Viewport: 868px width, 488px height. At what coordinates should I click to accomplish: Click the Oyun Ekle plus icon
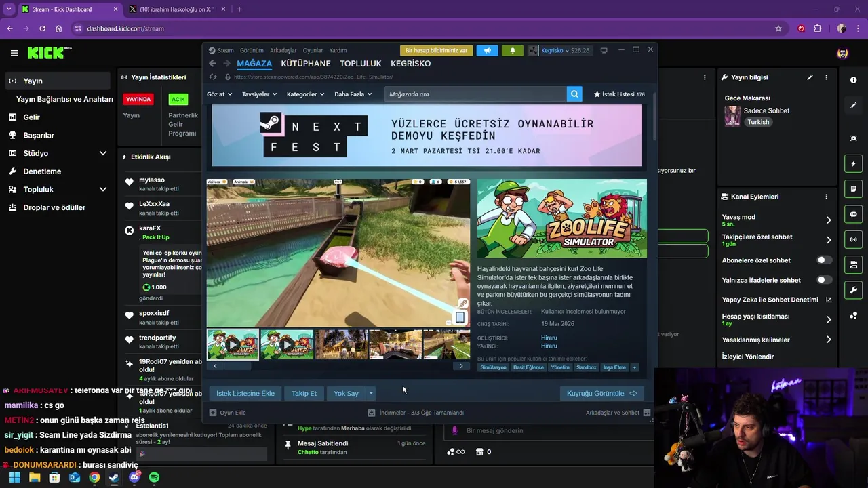tap(213, 413)
